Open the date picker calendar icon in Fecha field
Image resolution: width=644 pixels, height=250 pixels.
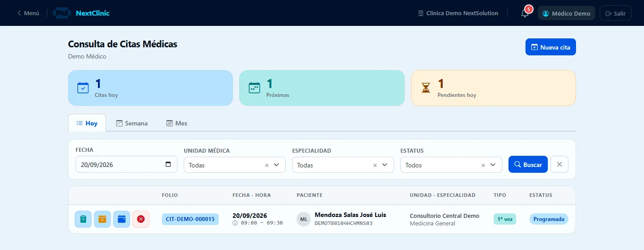(168, 164)
